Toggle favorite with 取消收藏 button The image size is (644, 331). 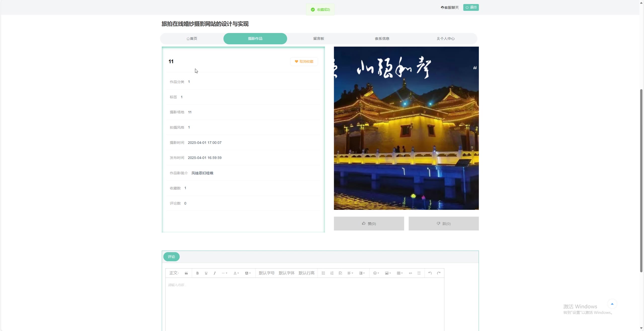click(304, 61)
